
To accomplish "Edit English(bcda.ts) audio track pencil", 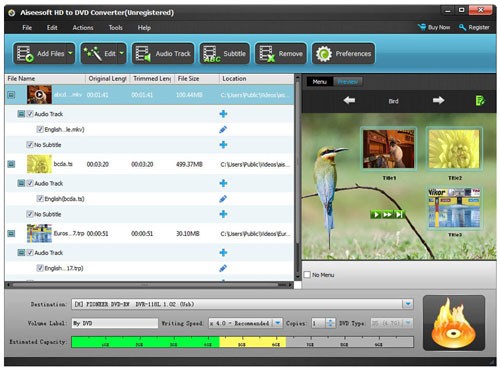I will 223,199.
